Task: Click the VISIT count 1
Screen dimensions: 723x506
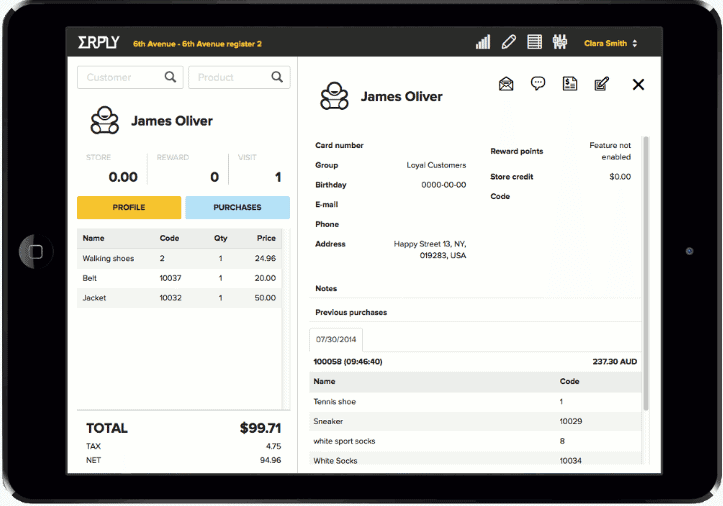Action: pos(278,177)
